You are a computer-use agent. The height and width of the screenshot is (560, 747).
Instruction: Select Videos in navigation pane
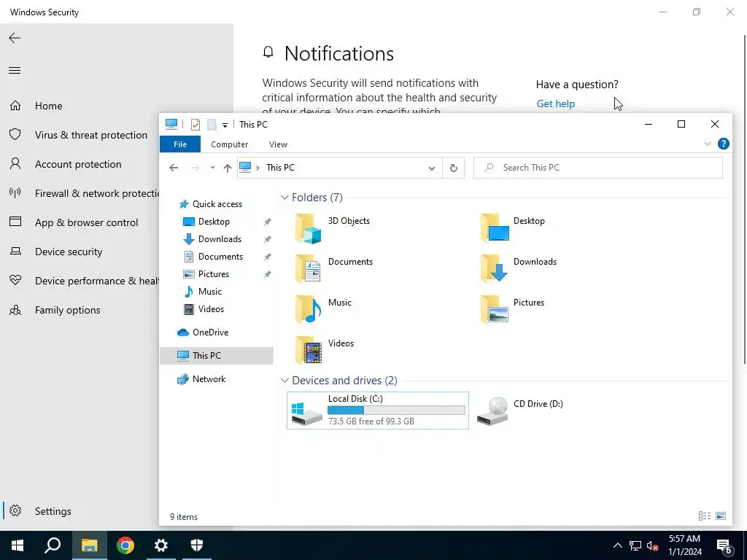211,309
